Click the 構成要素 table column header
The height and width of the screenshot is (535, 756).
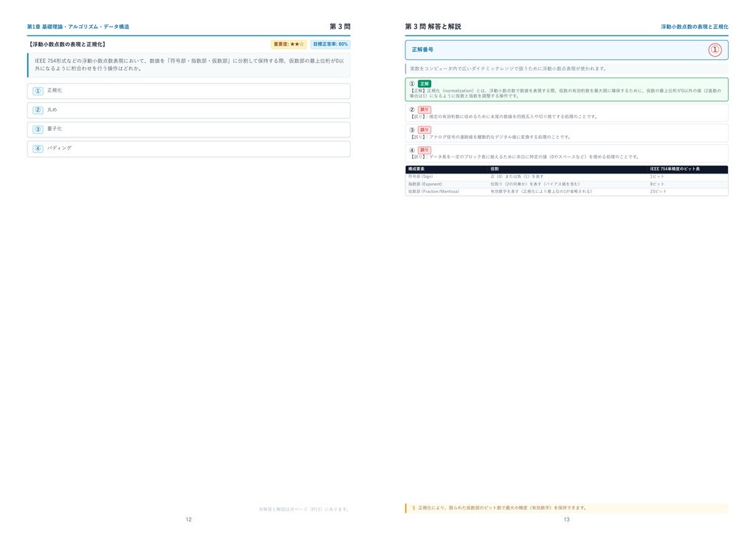coord(416,169)
